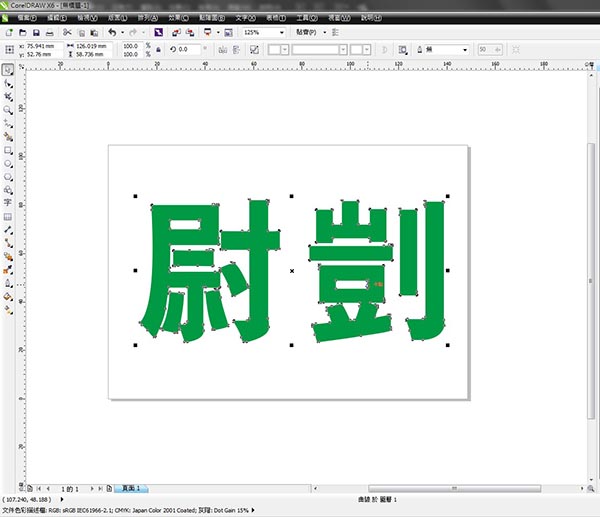Click the Save icon in toolbar

[x=37, y=33]
